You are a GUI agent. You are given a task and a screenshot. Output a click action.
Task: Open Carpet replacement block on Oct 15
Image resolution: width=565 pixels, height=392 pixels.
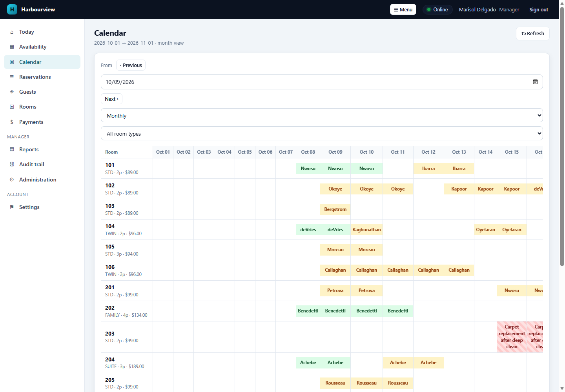pos(512,337)
